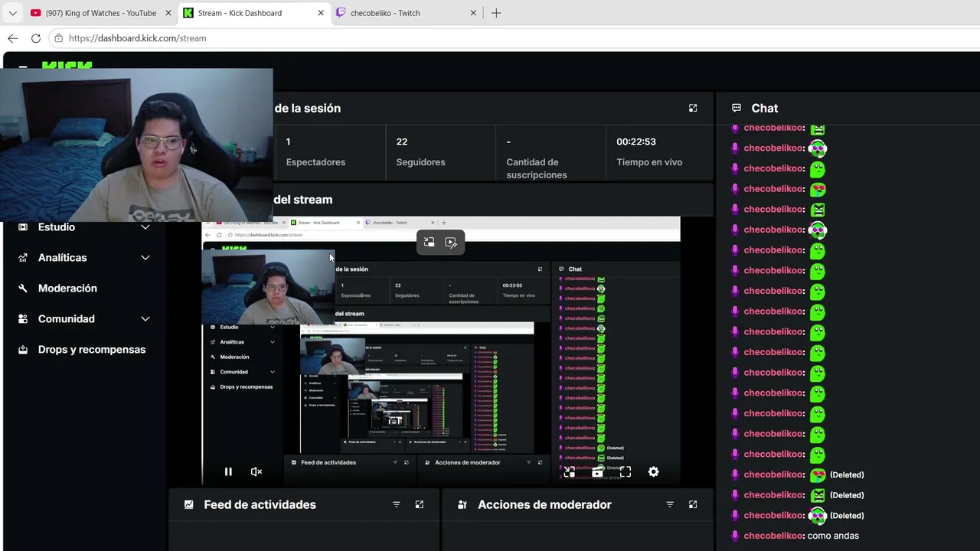The height and width of the screenshot is (551, 980).
Task: Click the 00:22:53 live time value
Action: point(636,142)
